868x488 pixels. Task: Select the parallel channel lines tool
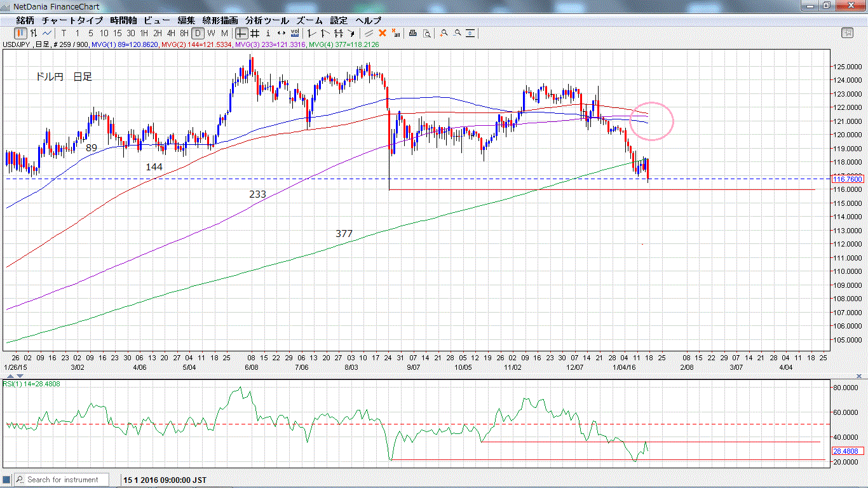click(x=338, y=33)
